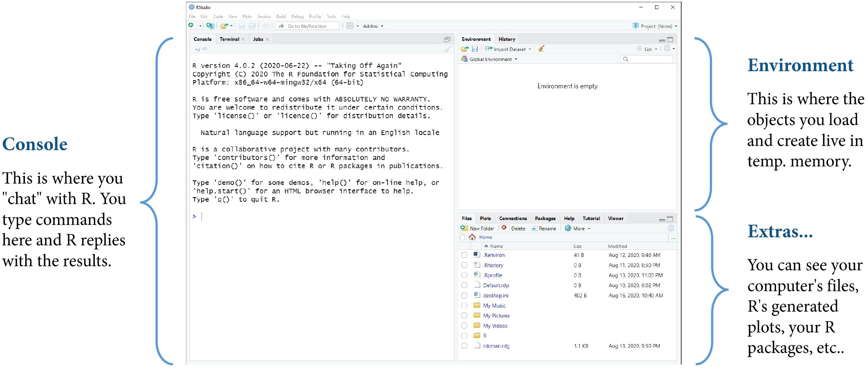The image size is (868, 369).
Task: Minimize the Environment pane
Action: (x=662, y=40)
